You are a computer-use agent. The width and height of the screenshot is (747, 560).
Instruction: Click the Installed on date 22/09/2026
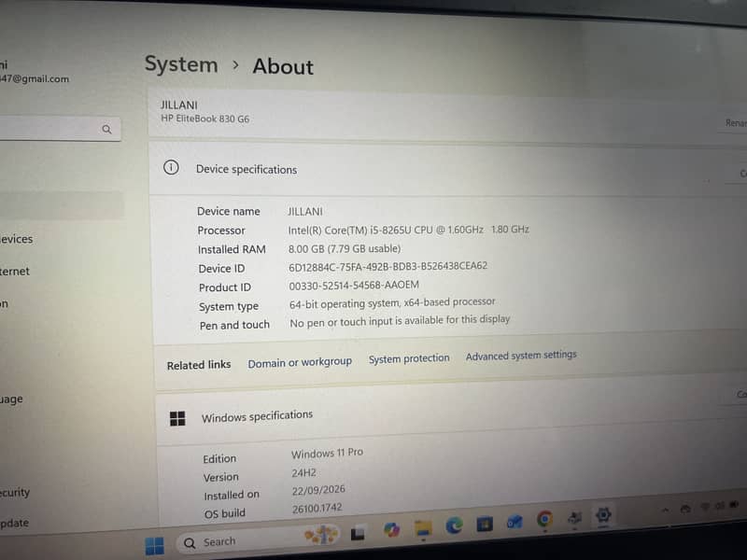pos(318,490)
